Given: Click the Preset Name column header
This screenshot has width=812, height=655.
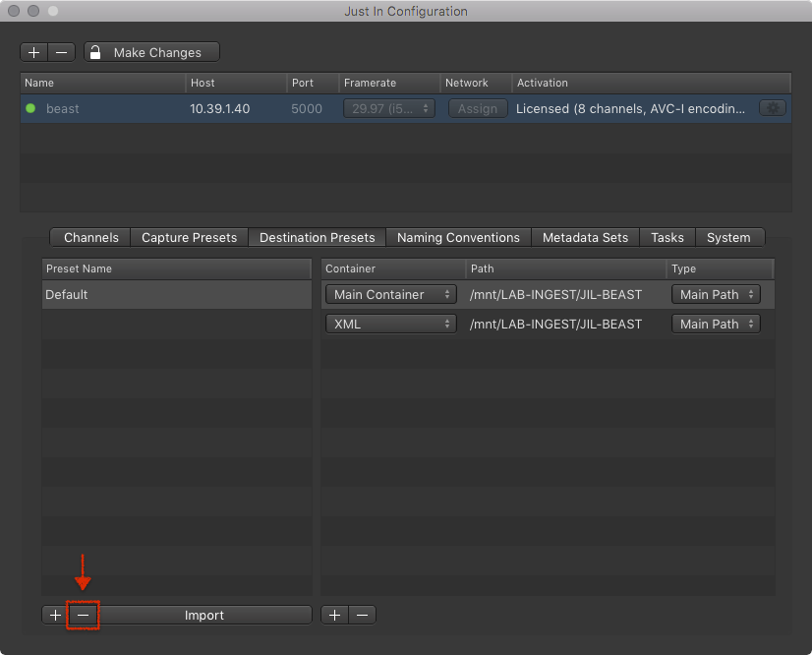Looking at the screenshot, I should 177,268.
